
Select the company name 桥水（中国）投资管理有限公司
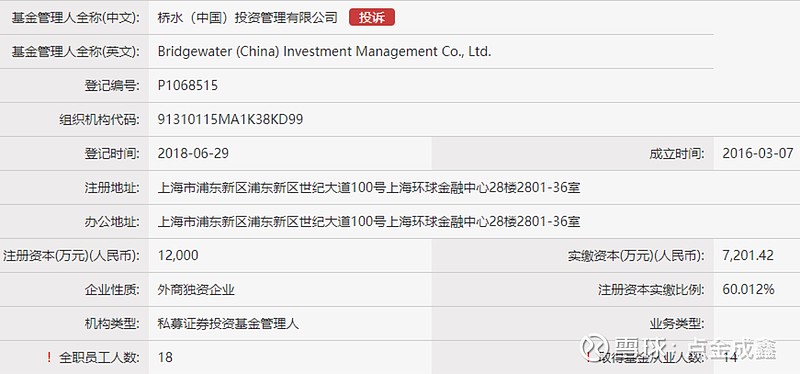click(248, 17)
